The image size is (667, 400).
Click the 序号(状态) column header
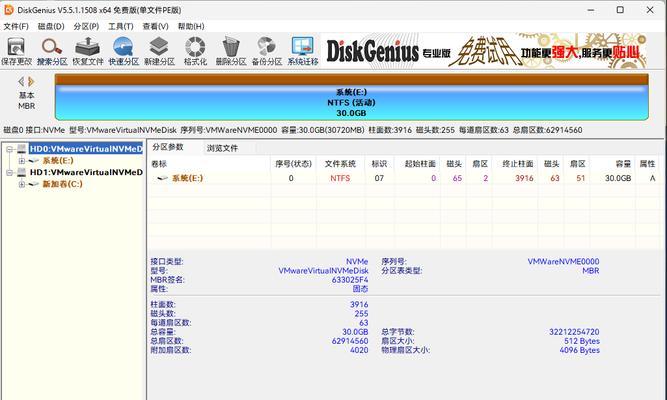[294, 164]
